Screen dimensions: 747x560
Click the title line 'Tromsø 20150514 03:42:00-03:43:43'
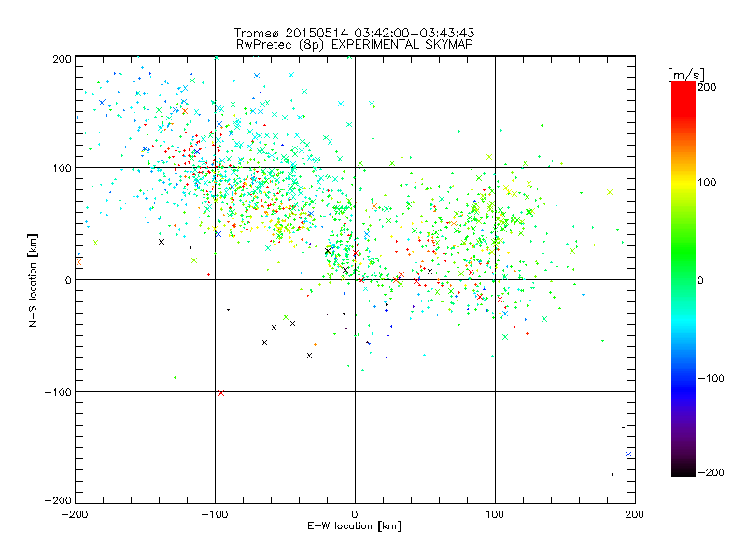coord(354,33)
